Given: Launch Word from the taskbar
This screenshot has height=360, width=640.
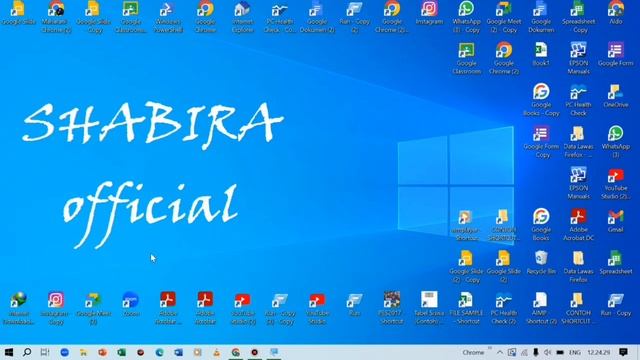Looking at the screenshot, I should (178, 352).
